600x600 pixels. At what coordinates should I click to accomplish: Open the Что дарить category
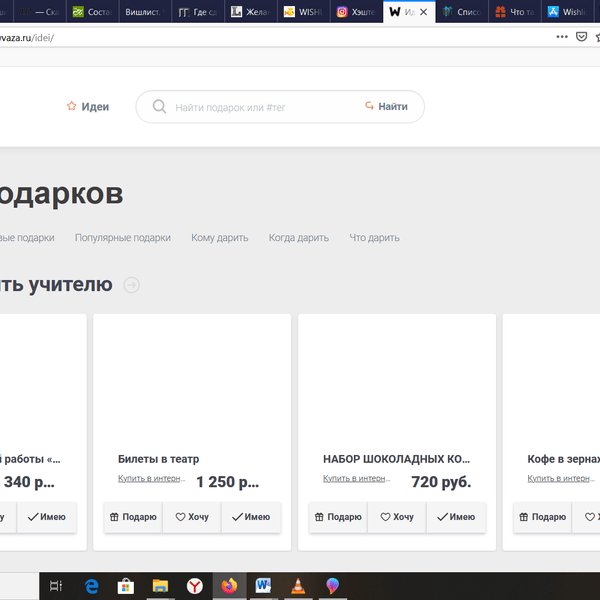pyautogui.click(x=374, y=238)
